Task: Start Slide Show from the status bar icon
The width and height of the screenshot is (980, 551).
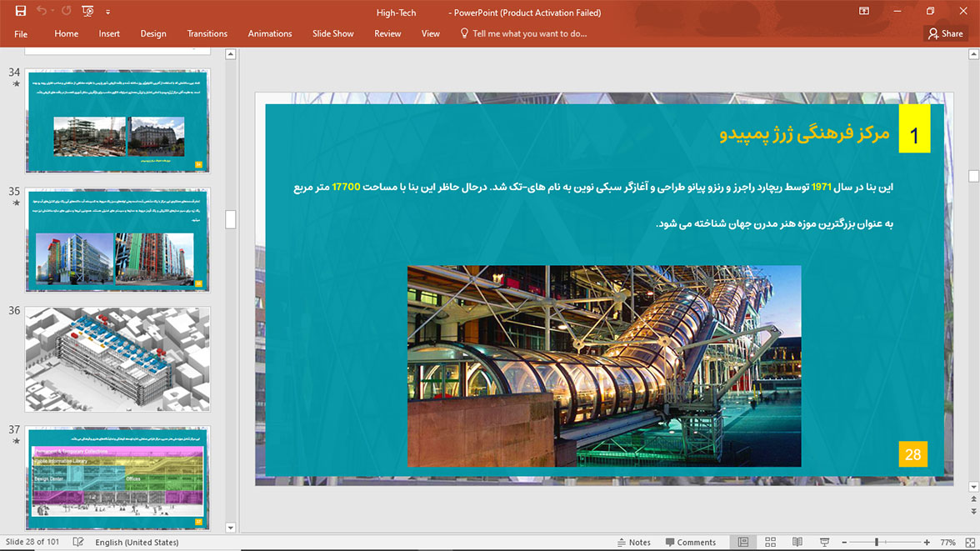Action: [824, 542]
